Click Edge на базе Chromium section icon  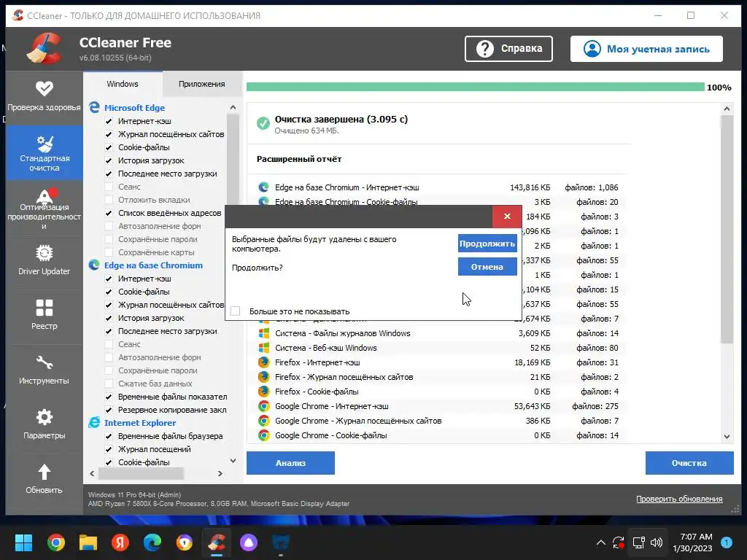click(x=94, y=265)
